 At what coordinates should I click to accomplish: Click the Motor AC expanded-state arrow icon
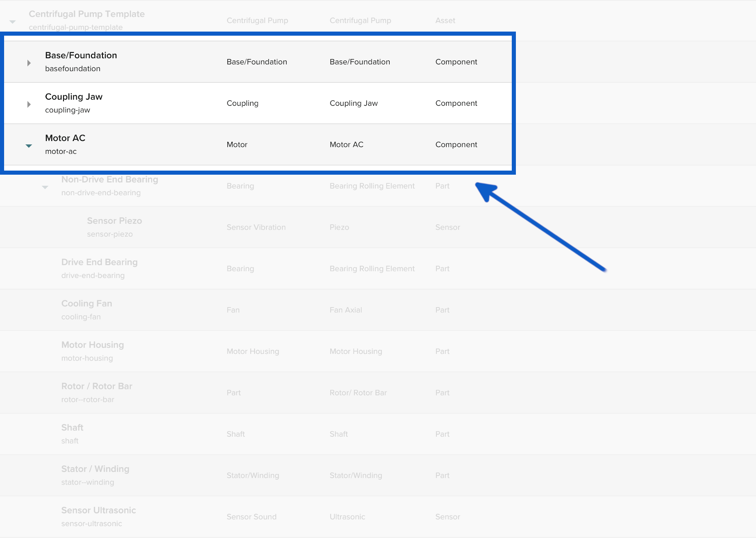pyautogui.click(x=29, y=145)
